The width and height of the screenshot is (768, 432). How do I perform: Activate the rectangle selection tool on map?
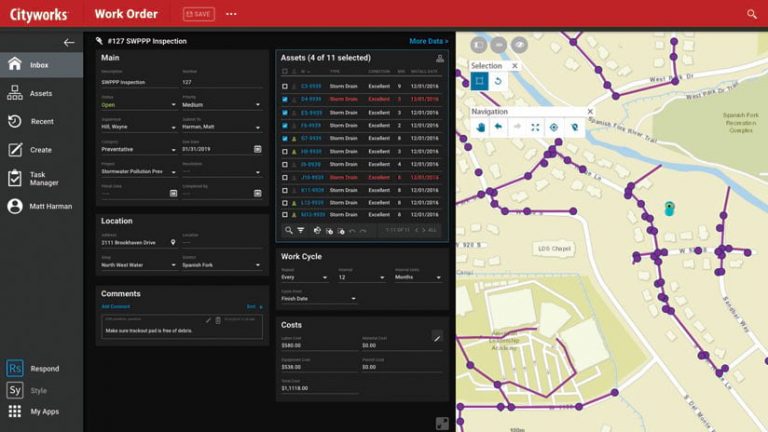pos(480,81)
